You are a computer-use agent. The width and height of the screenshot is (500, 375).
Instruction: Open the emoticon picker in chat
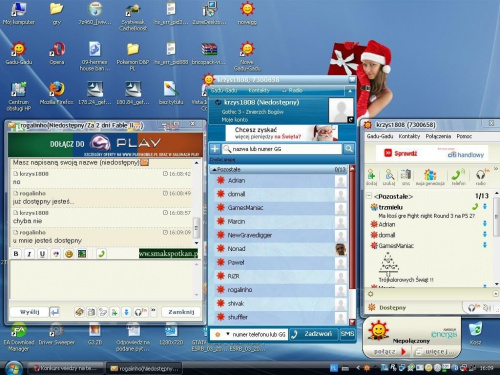tap(69, 254)
